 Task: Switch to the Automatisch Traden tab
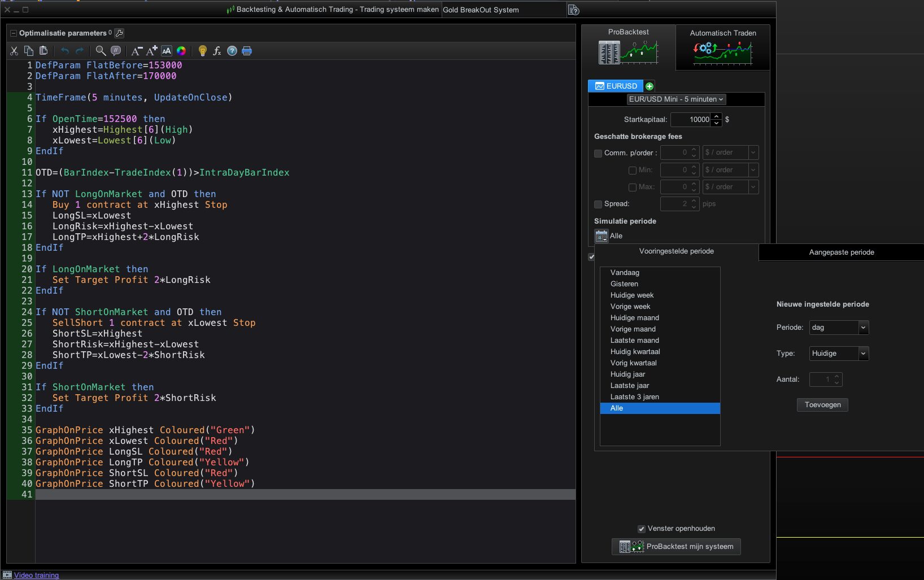coord(722,47)
